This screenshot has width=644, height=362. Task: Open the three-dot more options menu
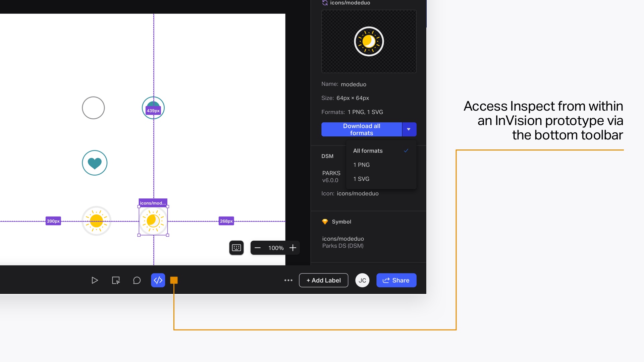tap(288, 280)
